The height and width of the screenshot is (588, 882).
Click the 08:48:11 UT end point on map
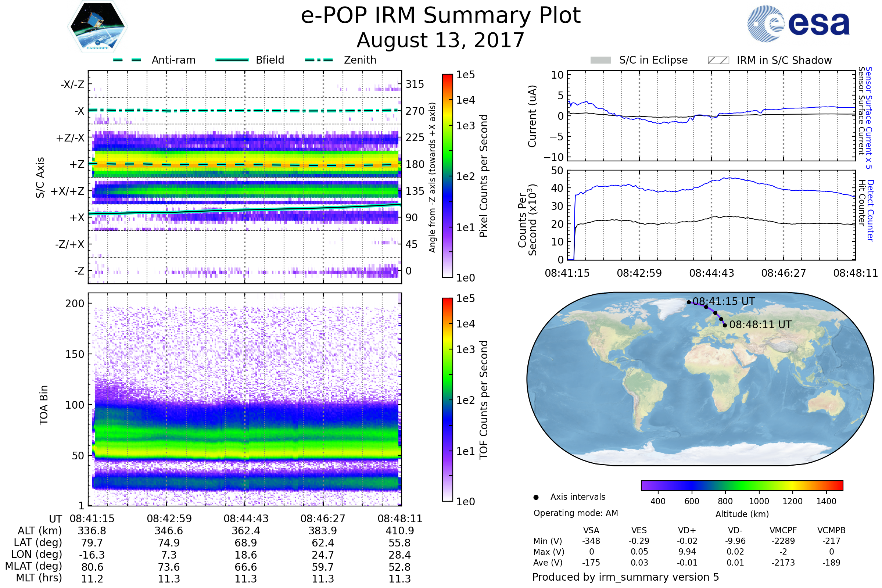[x=725, y=326]
